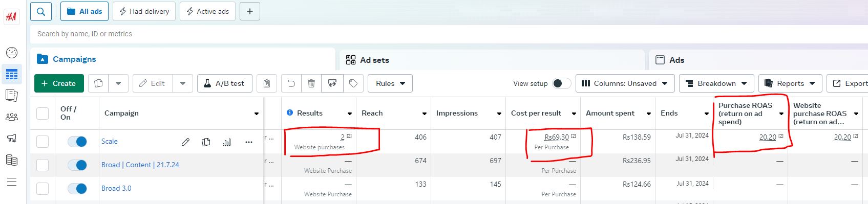Click the Delete trash icon

click(x=311, y=83)
